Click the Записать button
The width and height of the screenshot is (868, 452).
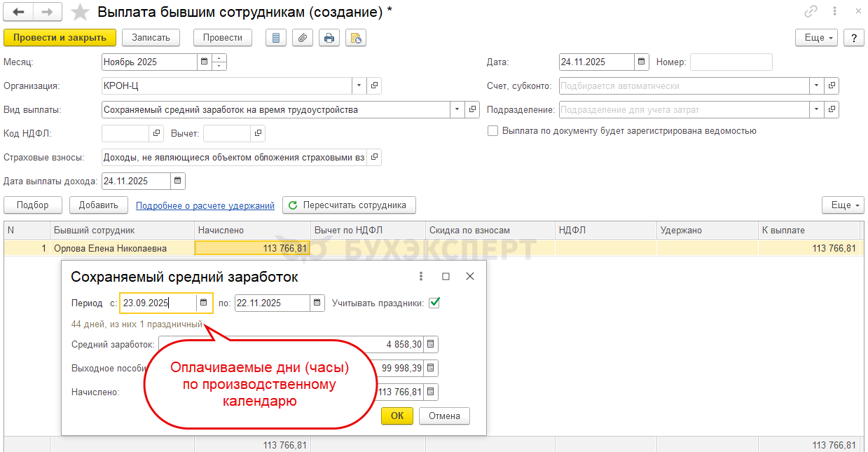pyautogui.click(x=151, y=38)
